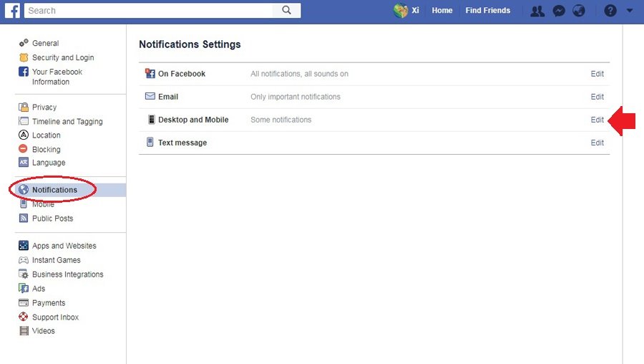
Task: Select Privacy in the settings sidebar
Action: click(x=44, y=107)
